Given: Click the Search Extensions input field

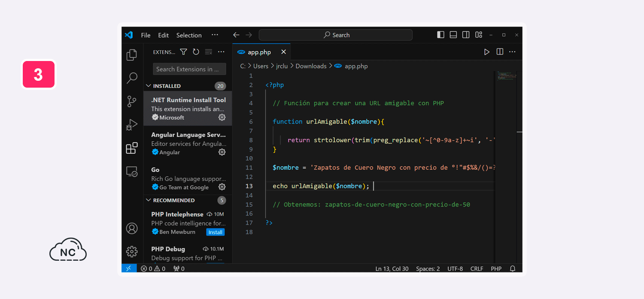Looking at the screenshot, I should click(189, 69).
